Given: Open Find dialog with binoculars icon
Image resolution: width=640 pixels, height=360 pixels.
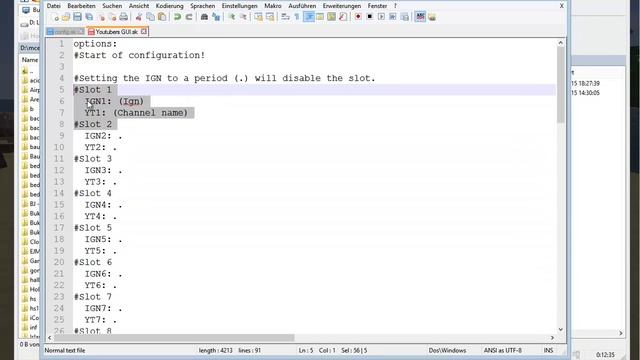Looking at the screenshot, I should [x=204, y=17].
